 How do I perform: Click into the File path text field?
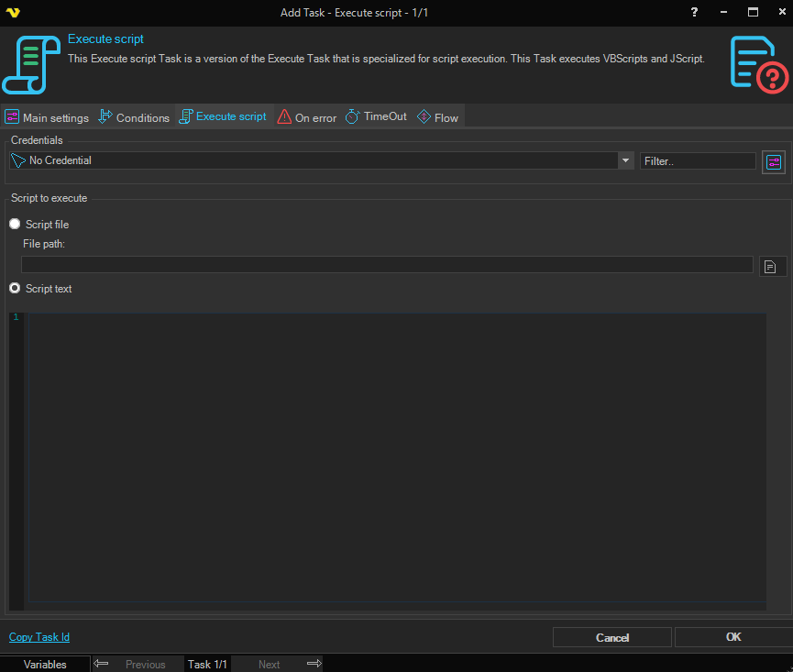pos(387,264)
